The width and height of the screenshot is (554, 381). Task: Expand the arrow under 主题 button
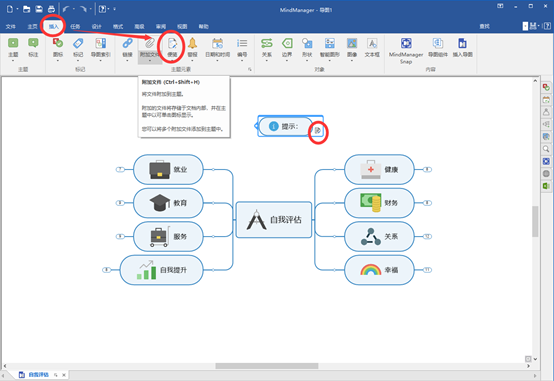(x=13, y=61)
